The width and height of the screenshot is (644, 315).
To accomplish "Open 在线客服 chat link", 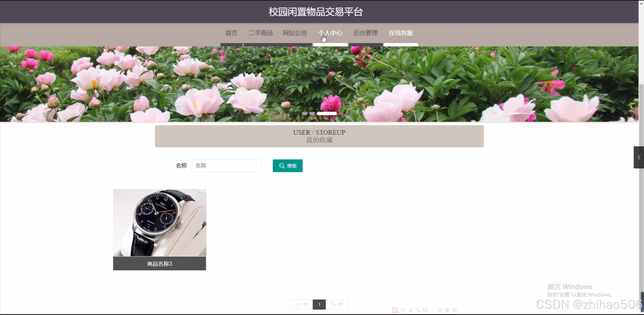I will (401, 33).
